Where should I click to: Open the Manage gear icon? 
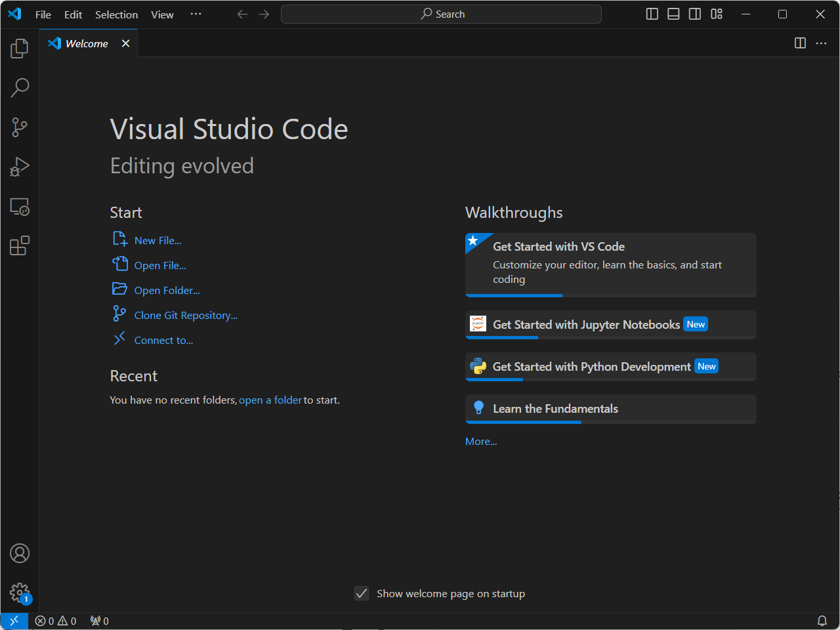point(20,593)
